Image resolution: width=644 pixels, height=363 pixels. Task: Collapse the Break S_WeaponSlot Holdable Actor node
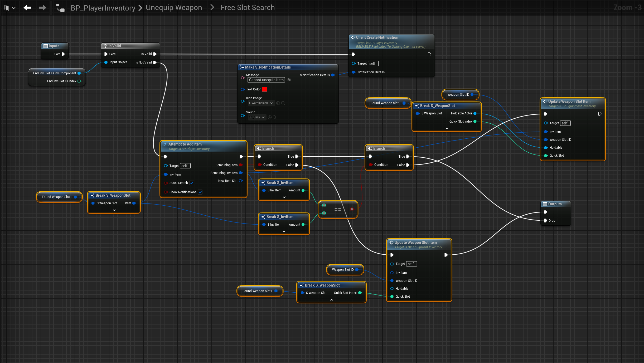click(x=447, y=128)
